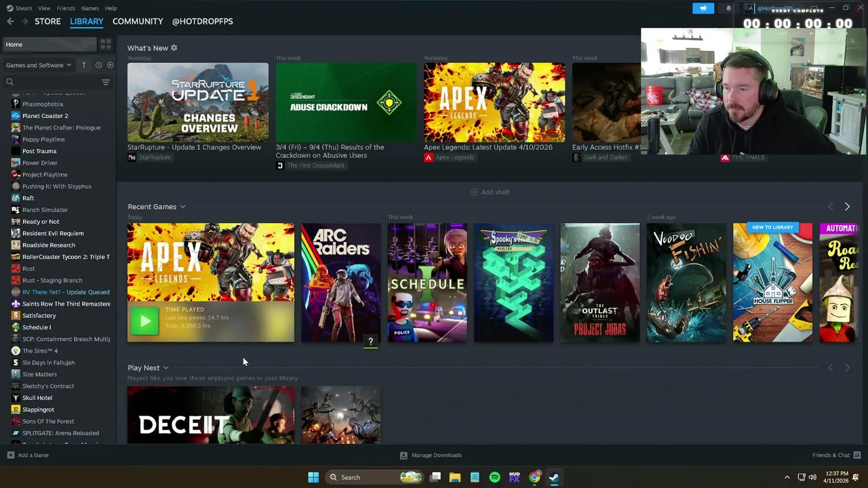This screenshot has width=868, height=488.
Task: Open the Windows Start menu
Action: 313,477
